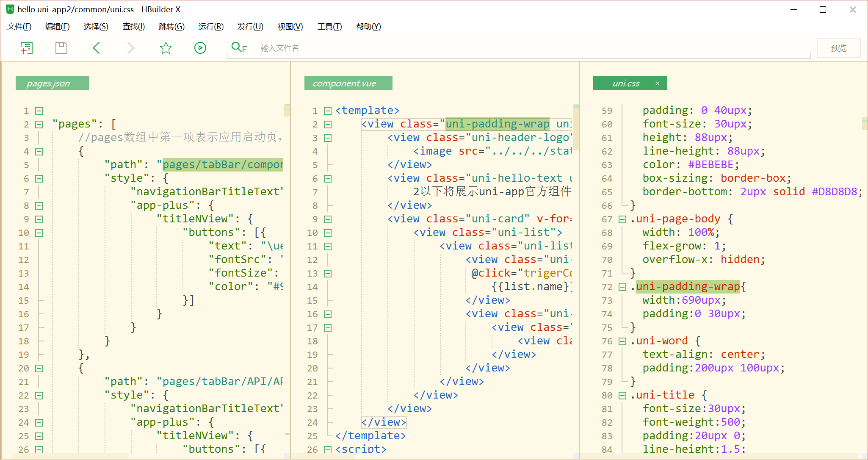Click the 预览 preview button
Screen dimensions: 868x460
[x=838, y=48]
